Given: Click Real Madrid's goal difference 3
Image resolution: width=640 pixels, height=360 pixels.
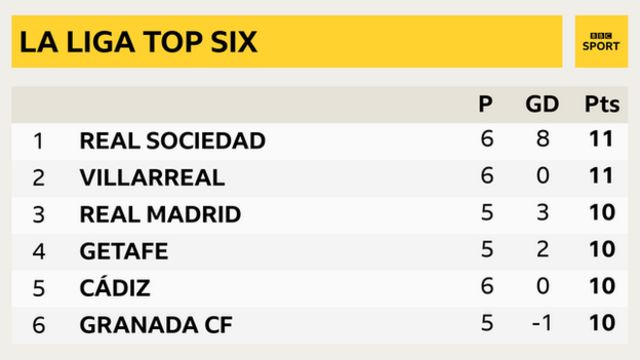Looking at the screenshot, I should click(542, 212).
